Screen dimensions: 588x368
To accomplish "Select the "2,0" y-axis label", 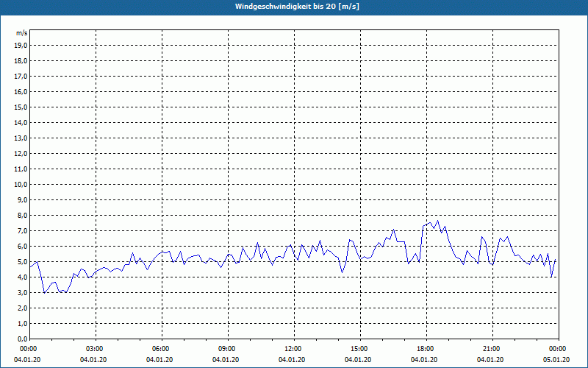I will point(23,308).
